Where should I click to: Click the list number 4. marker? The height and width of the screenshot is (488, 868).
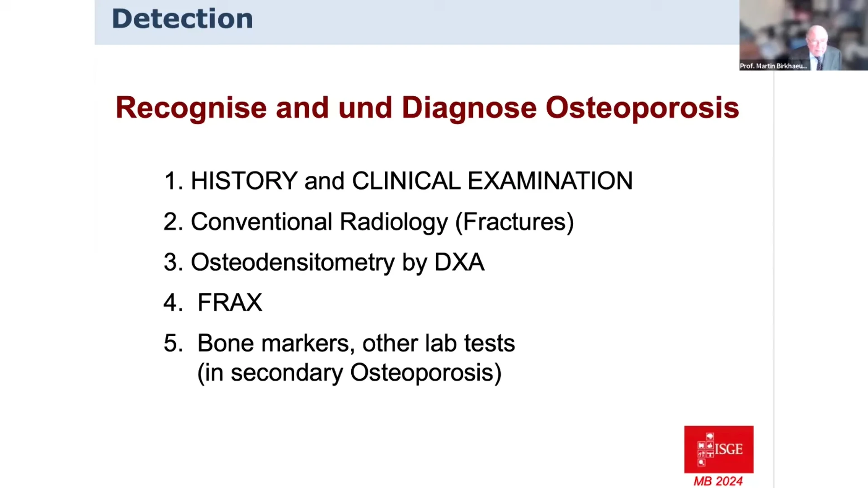(x=173, y=302)
